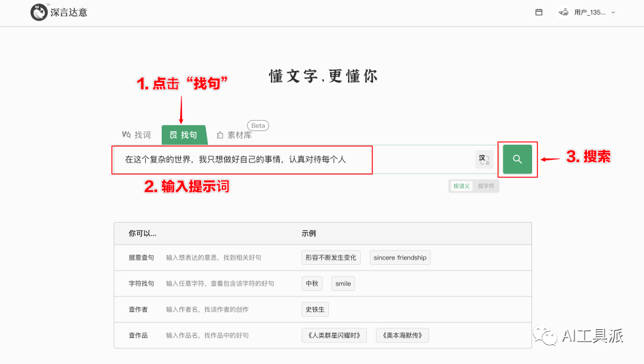Click description 输入想表达的意思,找到相关好句
Image resolution: width=644 pixels, height=364 pixels.
pyautogui.click(x=214, y=257)
